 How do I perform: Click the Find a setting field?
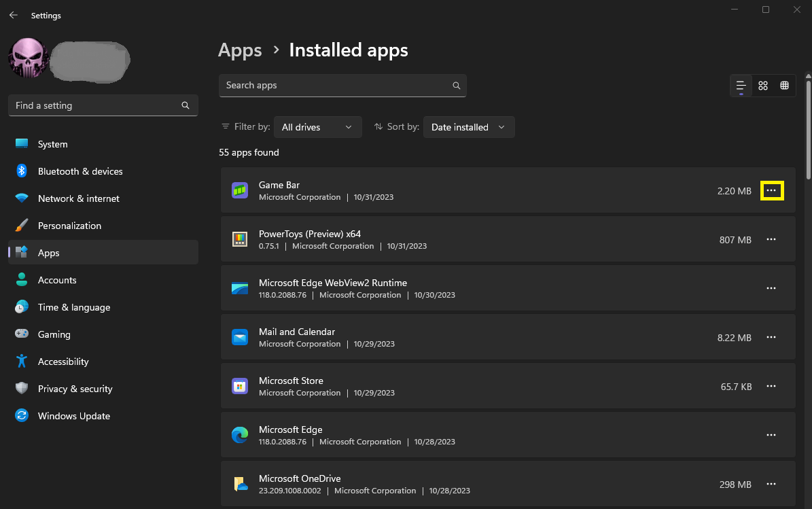click(95, 105)
